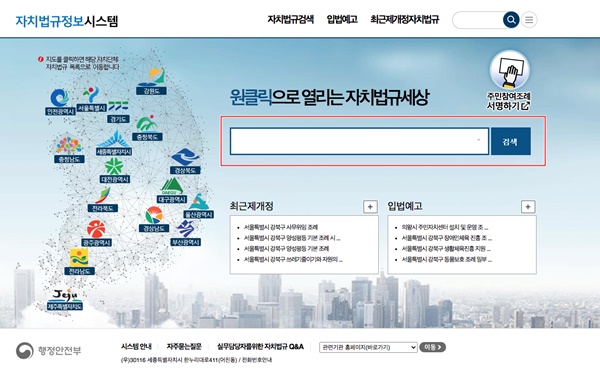Select 경상남도 emblem on the map

pos(154,220)
